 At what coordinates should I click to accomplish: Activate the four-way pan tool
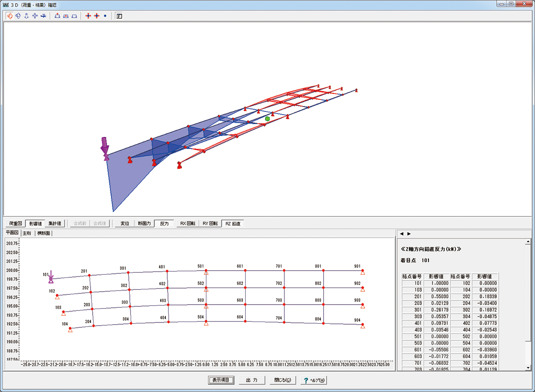pos(35,16)
